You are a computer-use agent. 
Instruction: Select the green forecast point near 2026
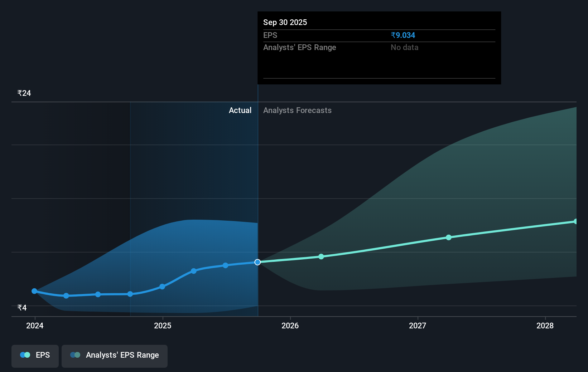click(x=321, y=256)
